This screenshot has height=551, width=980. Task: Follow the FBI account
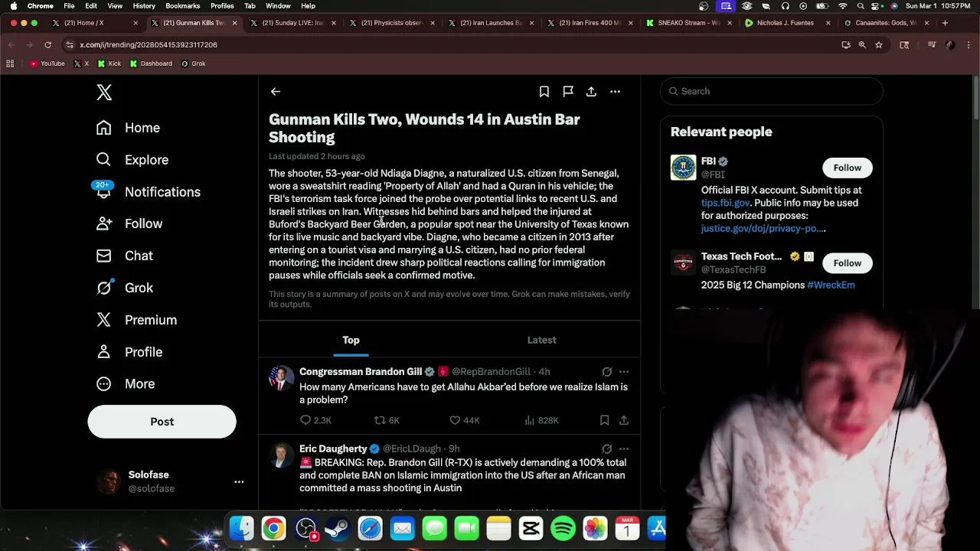click(x=847, y=168)
